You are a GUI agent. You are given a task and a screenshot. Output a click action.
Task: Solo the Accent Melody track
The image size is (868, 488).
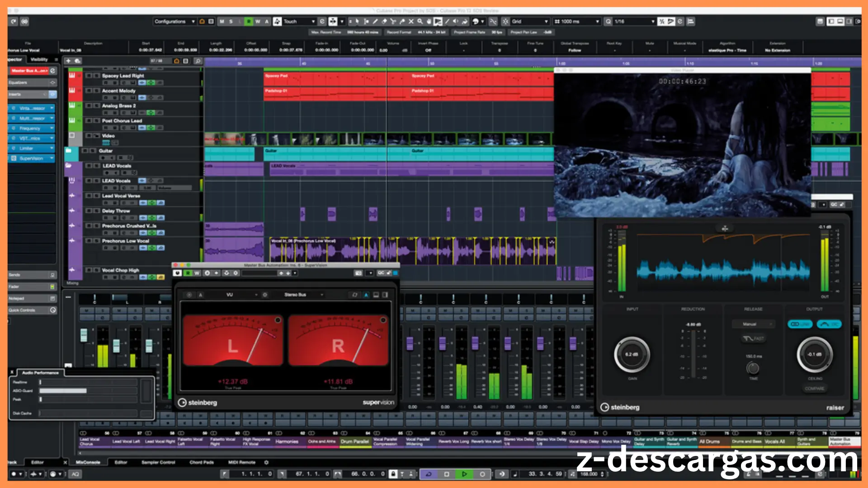96,90
